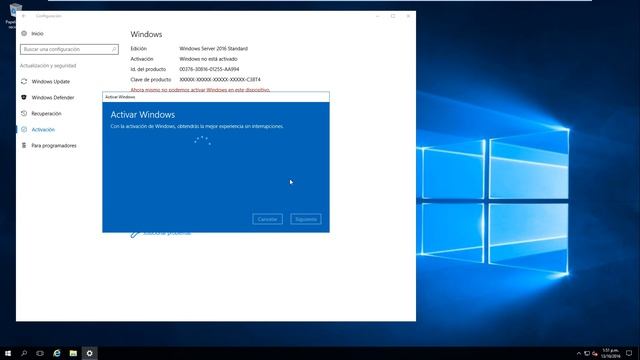The height and width of the screenshot is (360, 640).
Task: Select the product key value ending C38T4
Action: [220, 80]
